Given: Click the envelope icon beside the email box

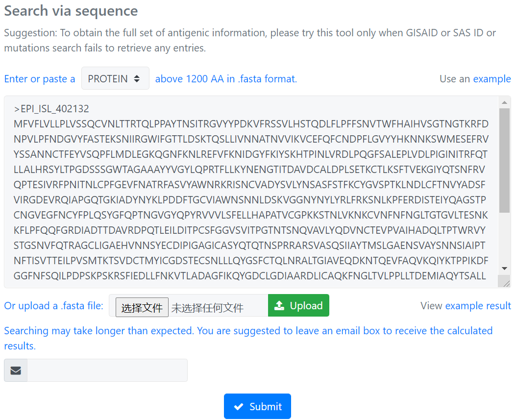Looking at the screenshot, I should (16, 370).
